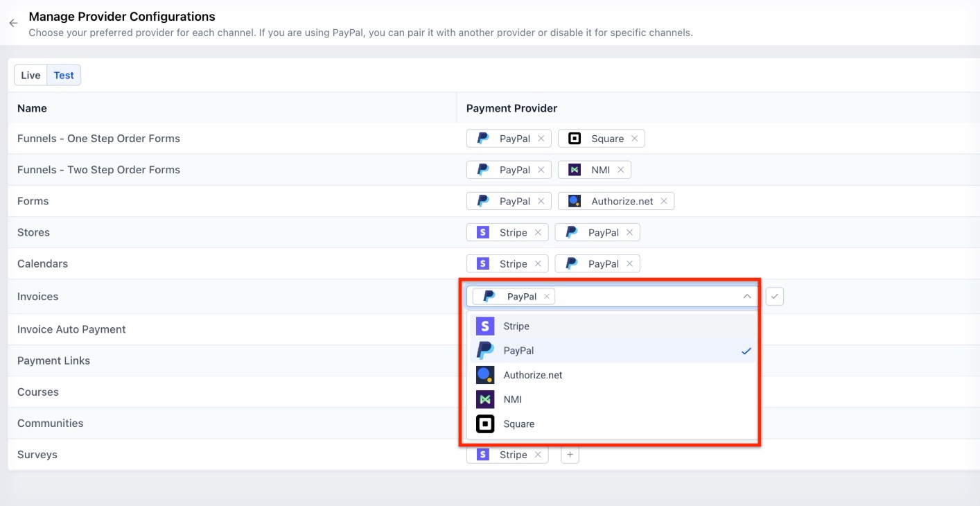
Task: Select Square from the provider list
Action: [519, 424]
